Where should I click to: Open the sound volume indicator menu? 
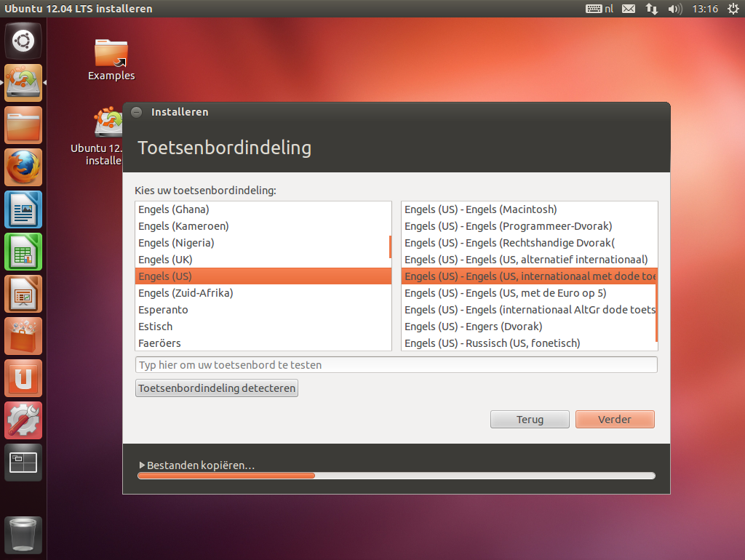[x=675, y=9]
